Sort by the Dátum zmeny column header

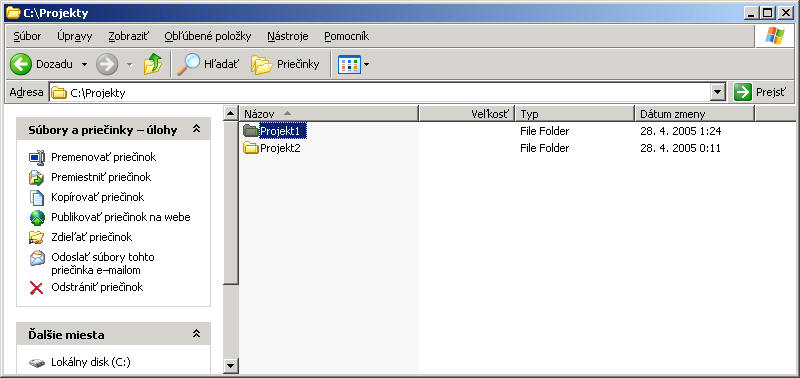pos(694,114)
